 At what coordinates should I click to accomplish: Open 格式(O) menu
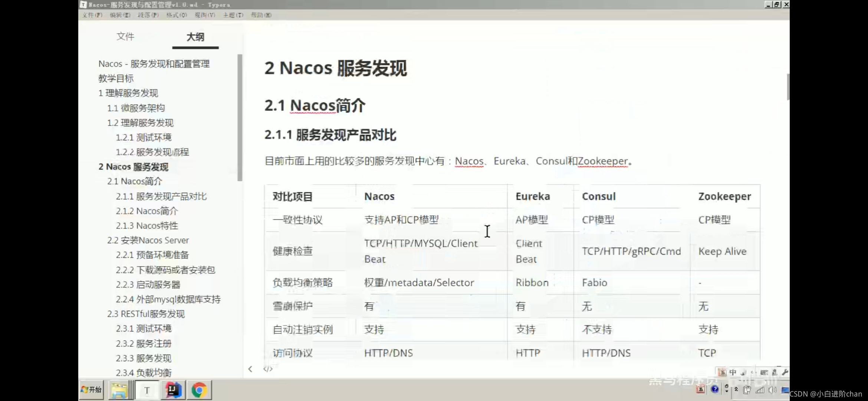[177, 15]
